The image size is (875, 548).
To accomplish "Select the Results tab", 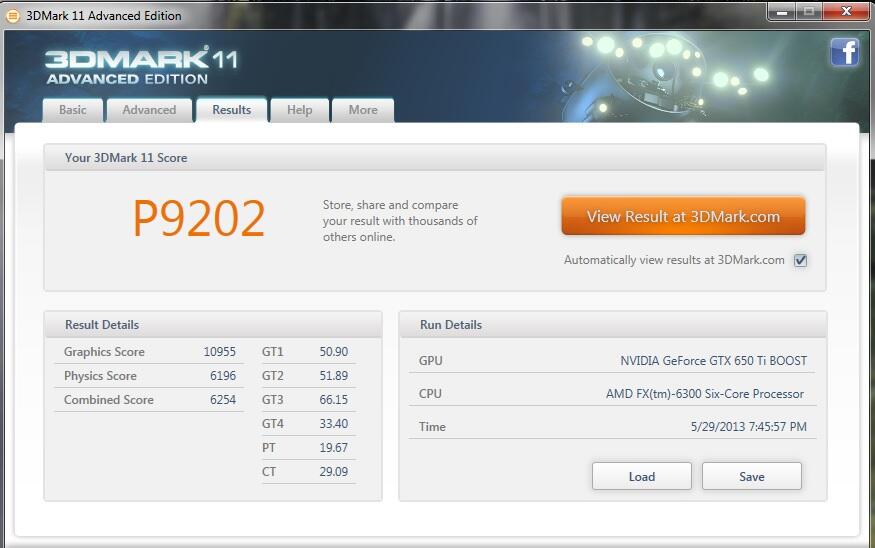I will (x=232, y=109).
